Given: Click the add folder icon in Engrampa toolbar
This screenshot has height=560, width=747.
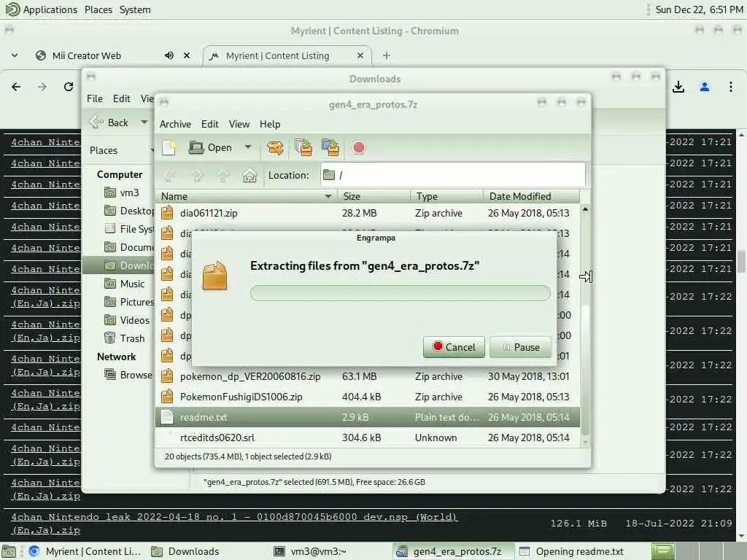Looking at the screenshot, I should point(330,147).
